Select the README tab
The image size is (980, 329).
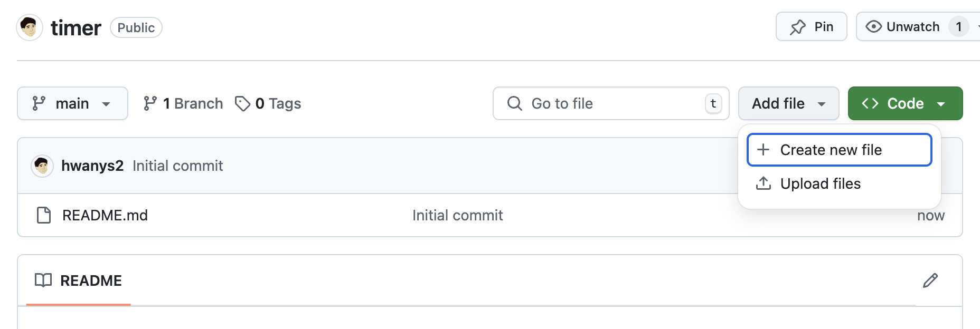click(x=78, y=280)
